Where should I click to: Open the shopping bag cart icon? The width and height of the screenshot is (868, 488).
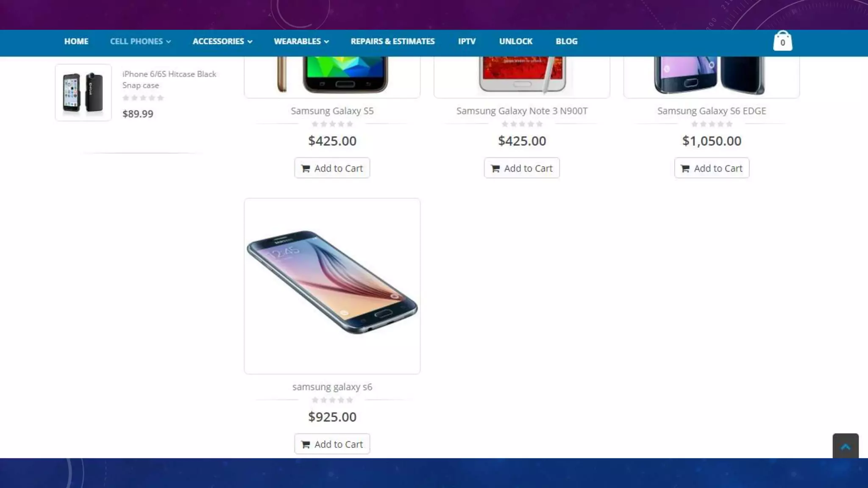(782, 41)
